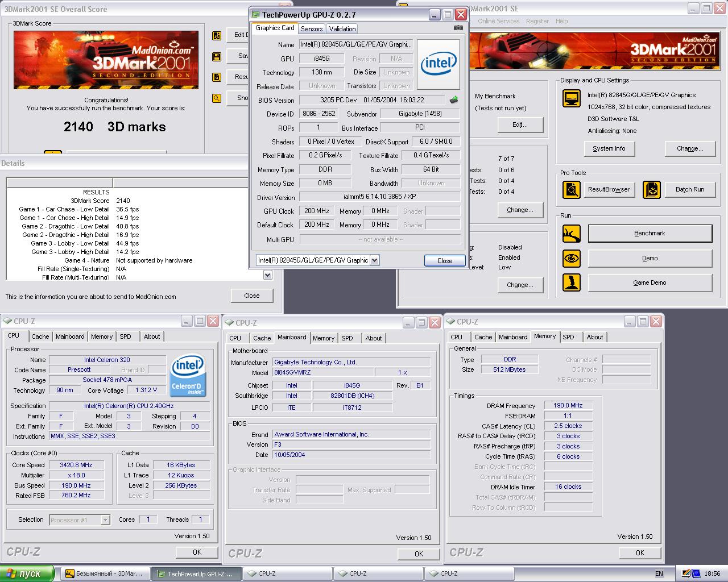Open SPD tab in the CPU-Z memory window
The height and width of the screenshot is (582, 728).
coord(568,337)
